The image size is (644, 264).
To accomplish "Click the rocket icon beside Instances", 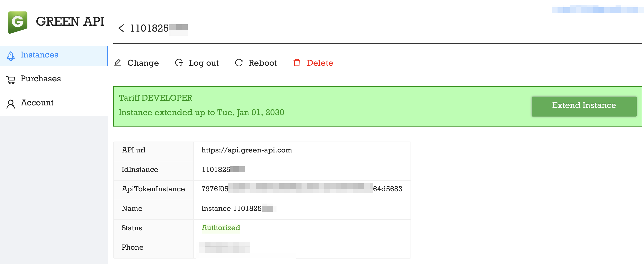I will pyautogui.click(x=10, y=56).
